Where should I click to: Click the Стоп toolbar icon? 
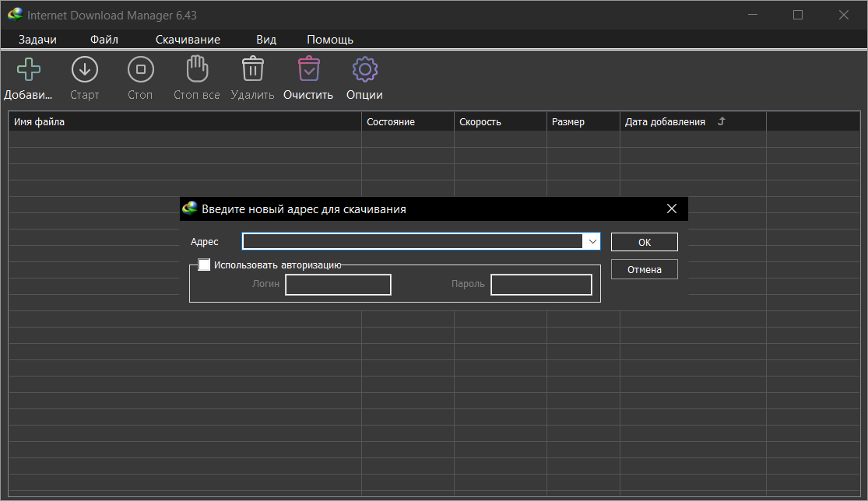tap(141, 70)
